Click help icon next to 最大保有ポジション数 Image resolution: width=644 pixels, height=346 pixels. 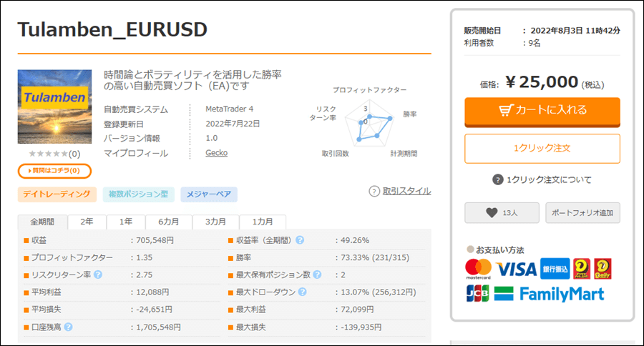coord(317,275)
